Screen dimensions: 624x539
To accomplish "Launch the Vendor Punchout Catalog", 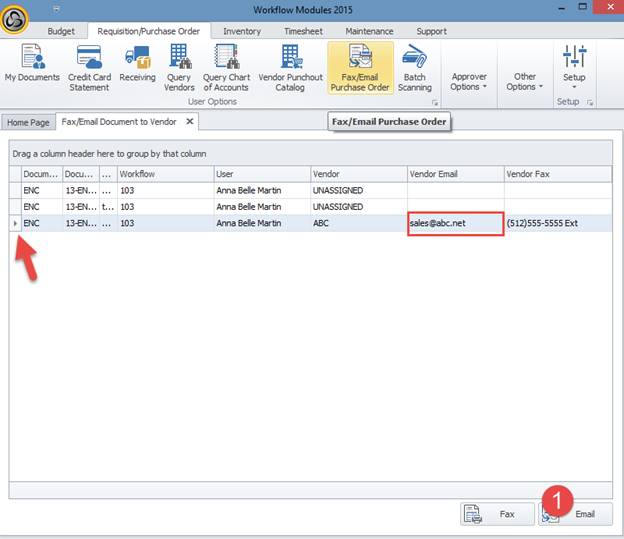I will (x=290, y=66).
